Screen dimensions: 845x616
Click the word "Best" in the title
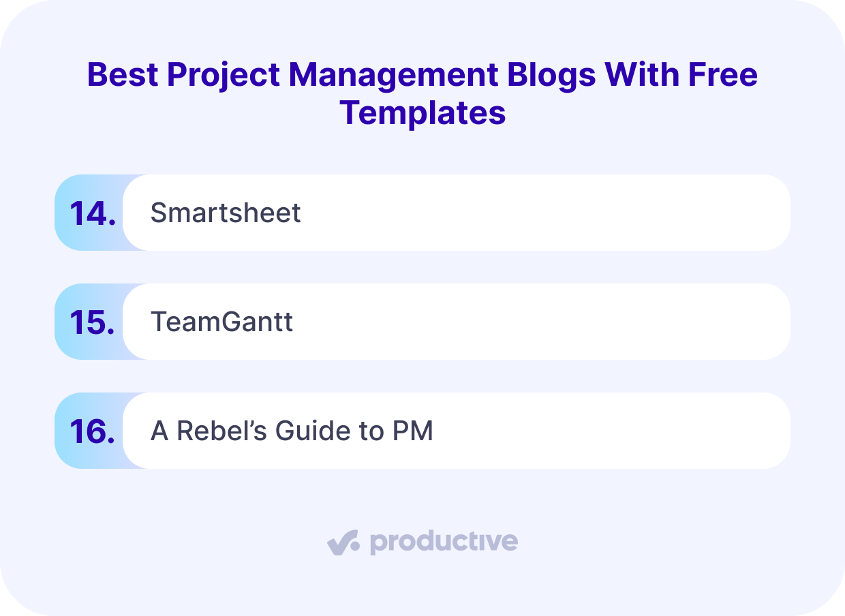pyautogui.click(x=123, y=74)
